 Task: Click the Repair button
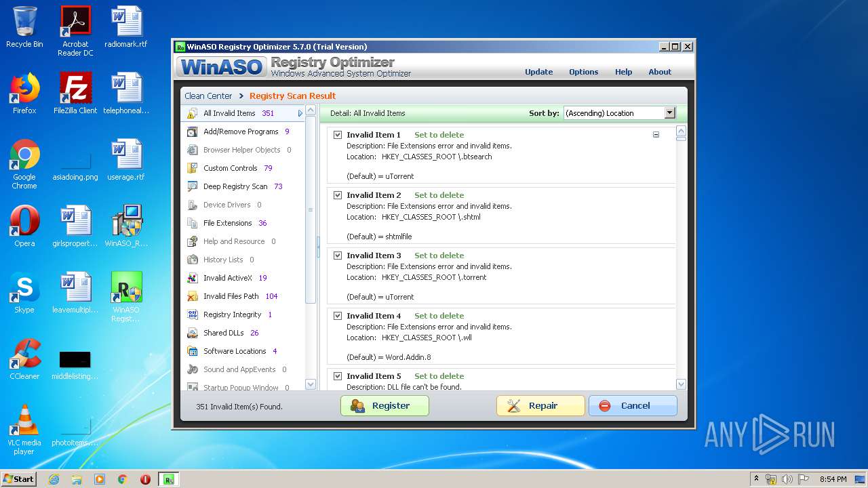[x=540, y=406]
